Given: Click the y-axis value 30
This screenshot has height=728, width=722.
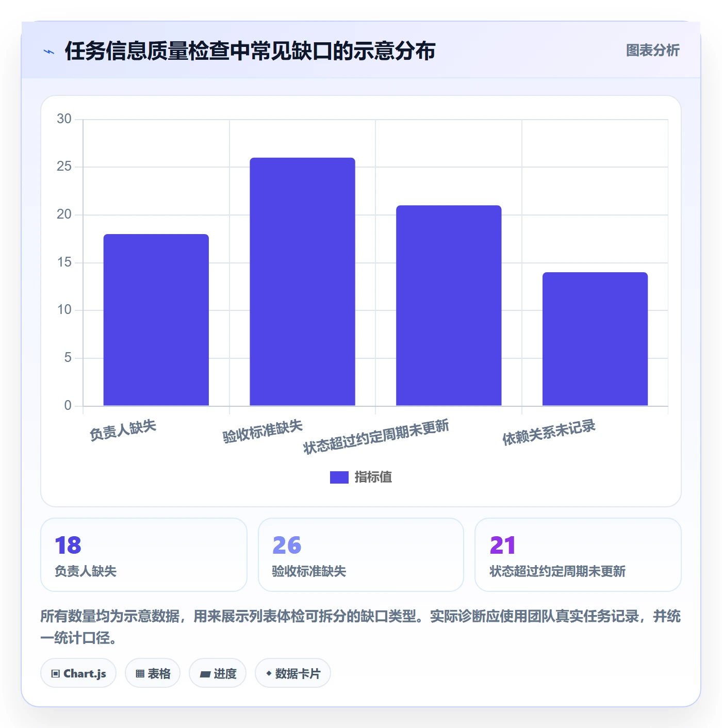Looking at the screenshot, I should [64, 119].
